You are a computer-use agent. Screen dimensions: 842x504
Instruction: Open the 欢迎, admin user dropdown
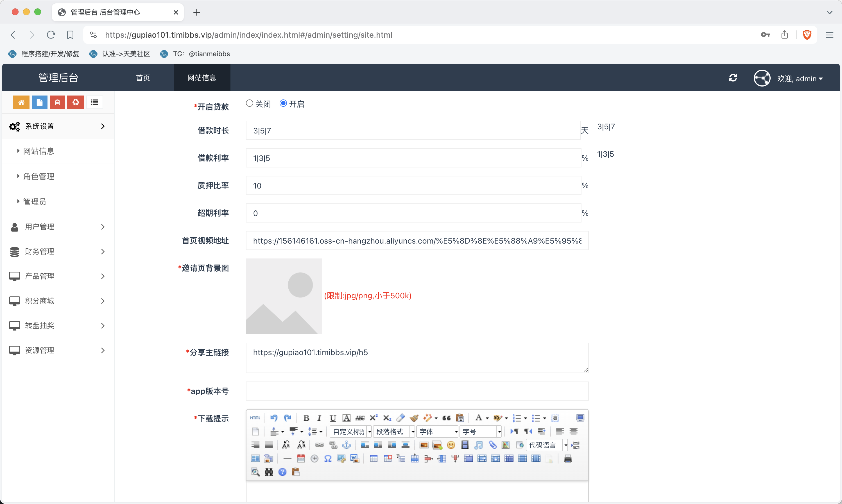(800, 79)
